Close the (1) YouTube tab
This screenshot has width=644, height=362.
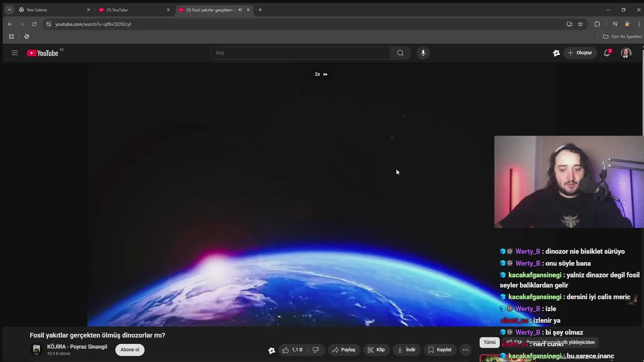(x=169, y=10)
